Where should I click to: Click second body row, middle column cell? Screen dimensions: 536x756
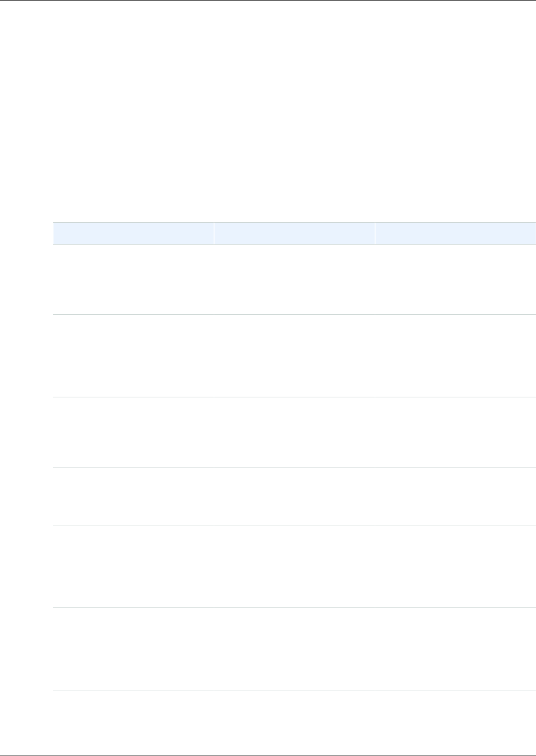294,356
